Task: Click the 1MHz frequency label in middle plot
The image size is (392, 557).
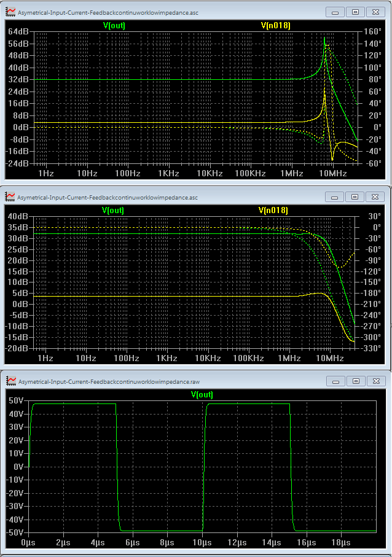Action: point(289,358)
